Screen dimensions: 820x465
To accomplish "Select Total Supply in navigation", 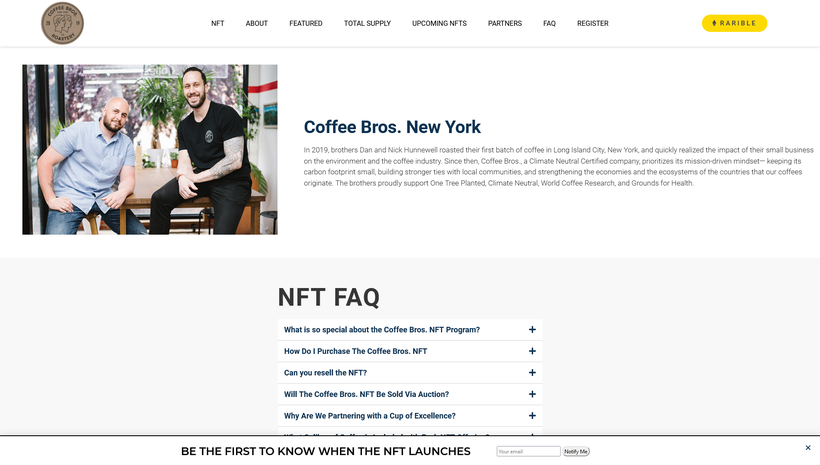I will tap(367, 23).
